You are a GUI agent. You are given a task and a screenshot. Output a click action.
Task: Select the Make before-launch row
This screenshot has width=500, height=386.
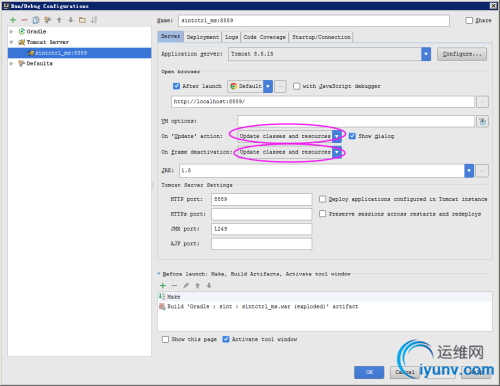coord(325,297)
